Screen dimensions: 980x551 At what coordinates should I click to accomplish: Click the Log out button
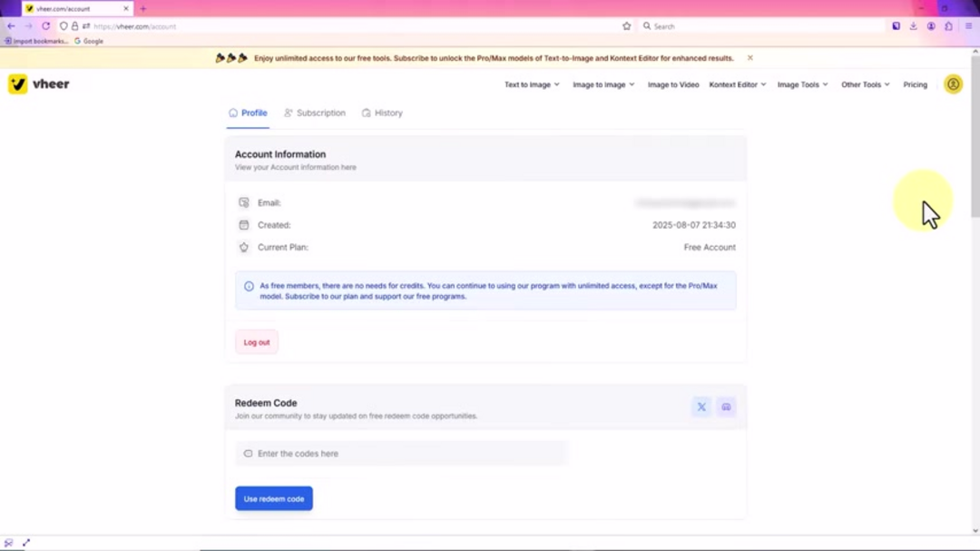(x=257, y=342)
